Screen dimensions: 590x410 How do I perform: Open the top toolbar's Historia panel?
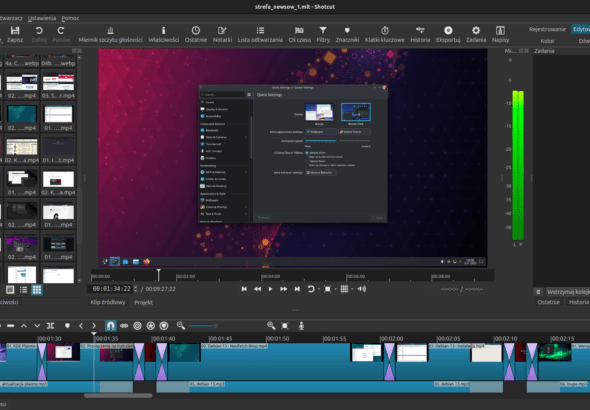click(x=420, y=34)
